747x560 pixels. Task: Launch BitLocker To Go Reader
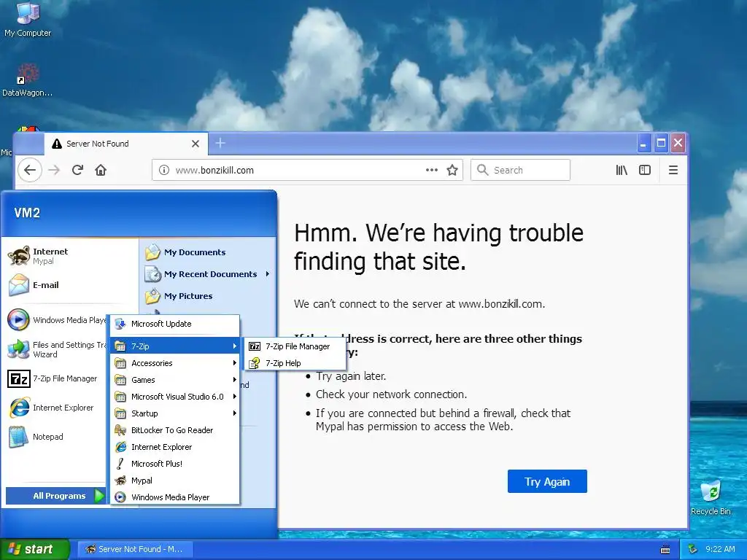coord(175,430)
